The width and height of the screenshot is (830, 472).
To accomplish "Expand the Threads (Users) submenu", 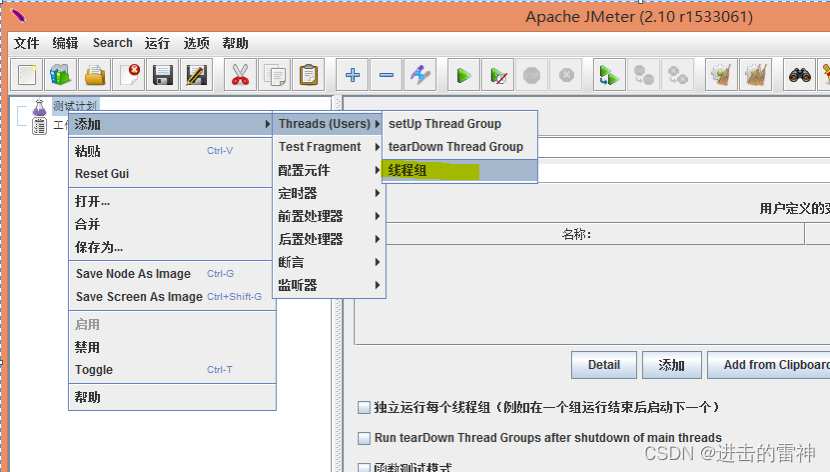I will point(329,124).
